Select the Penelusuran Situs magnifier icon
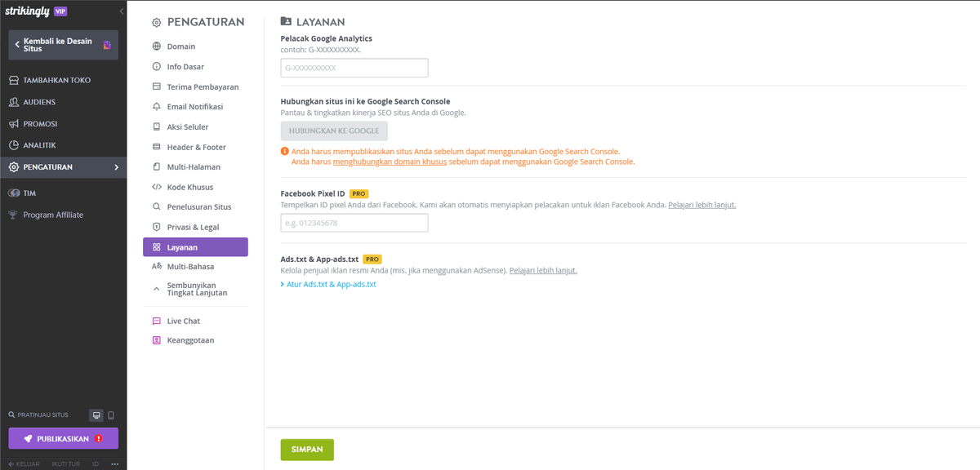This screenshot has width=980, height=470. point(155,206)
